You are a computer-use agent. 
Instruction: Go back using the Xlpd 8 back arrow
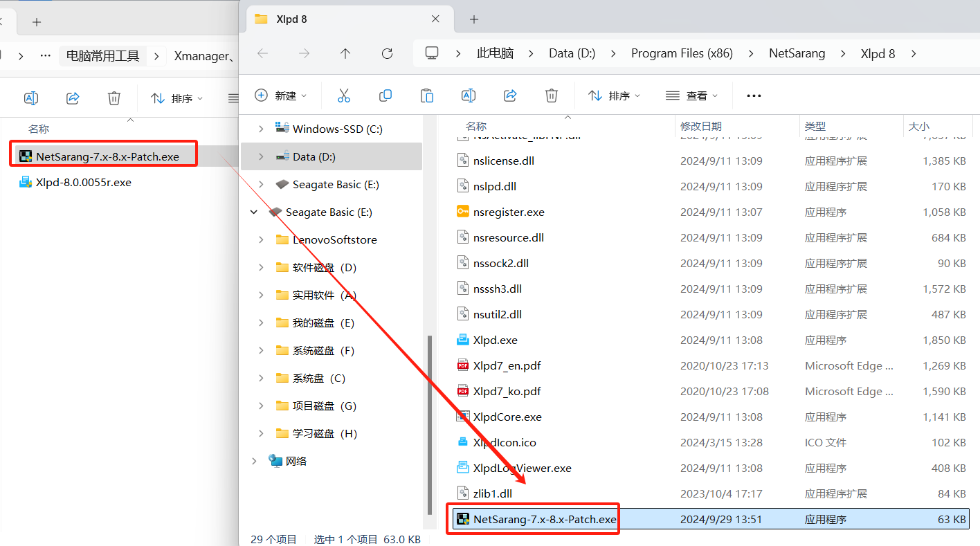(x=262, y=53)
